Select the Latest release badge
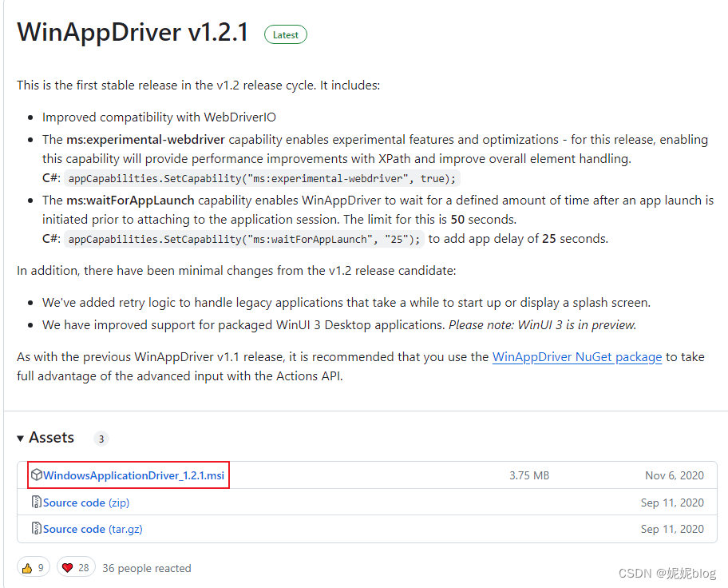Viewport: 728px width, 588px height. click(285, 34)
